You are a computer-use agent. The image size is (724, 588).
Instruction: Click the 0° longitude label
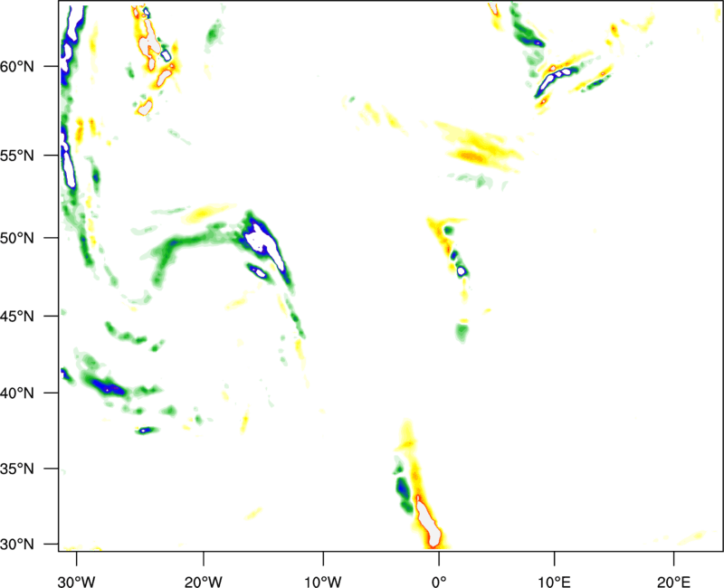pyautogui.click(x=439, y=582)
